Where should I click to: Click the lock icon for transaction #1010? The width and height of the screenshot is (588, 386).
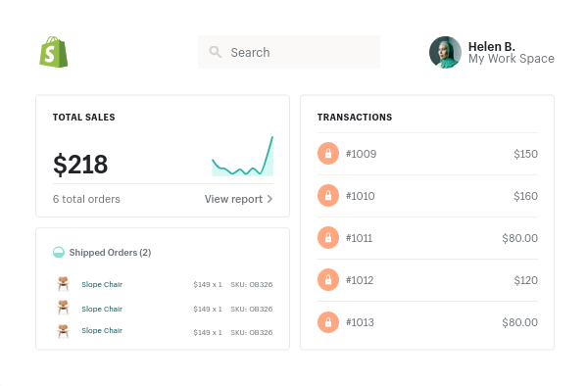point(328,196)
